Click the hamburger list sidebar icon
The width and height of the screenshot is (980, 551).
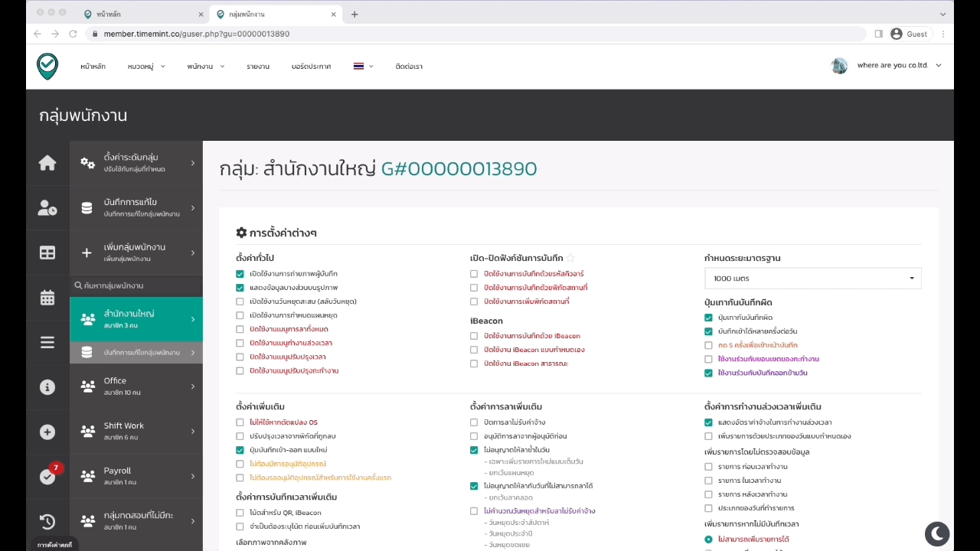point(47,343)
